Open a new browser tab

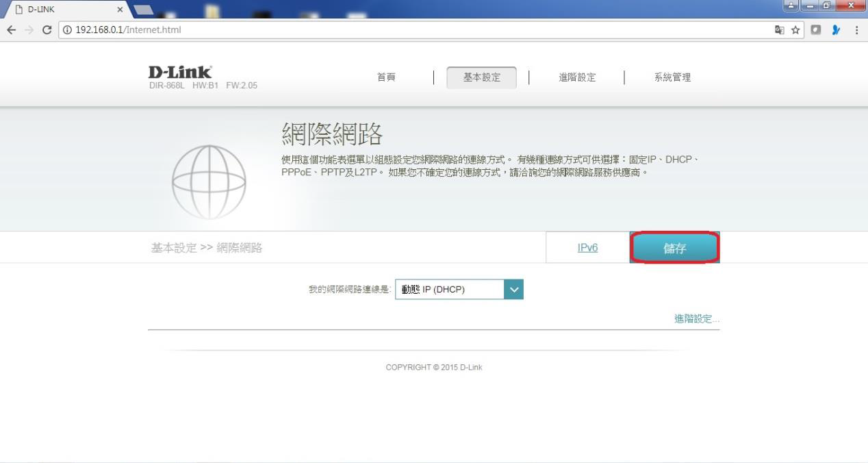click(144, 9)
